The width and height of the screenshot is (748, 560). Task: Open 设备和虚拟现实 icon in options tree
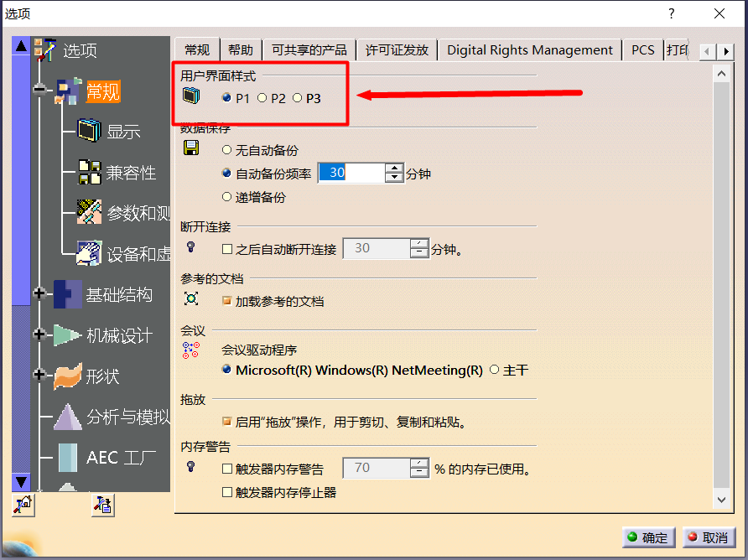click(90, 252)
